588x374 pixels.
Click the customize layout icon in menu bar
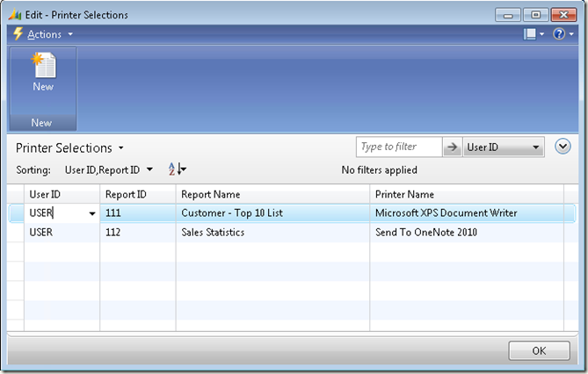530,34
